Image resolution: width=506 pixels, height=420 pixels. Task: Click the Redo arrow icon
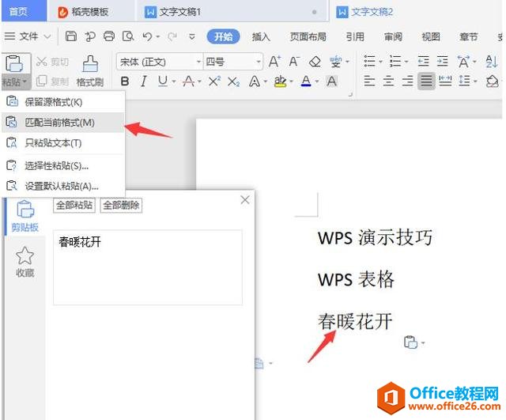[x=172, y=36]
